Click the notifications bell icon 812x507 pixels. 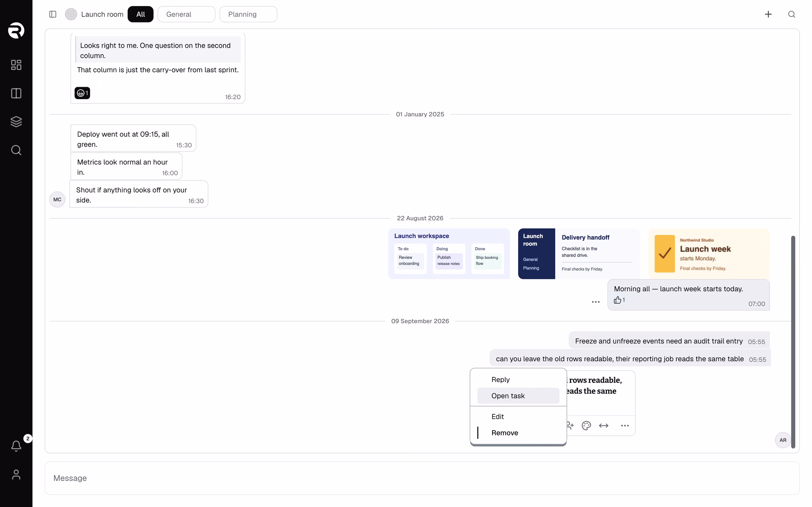[x=16, y=446]
